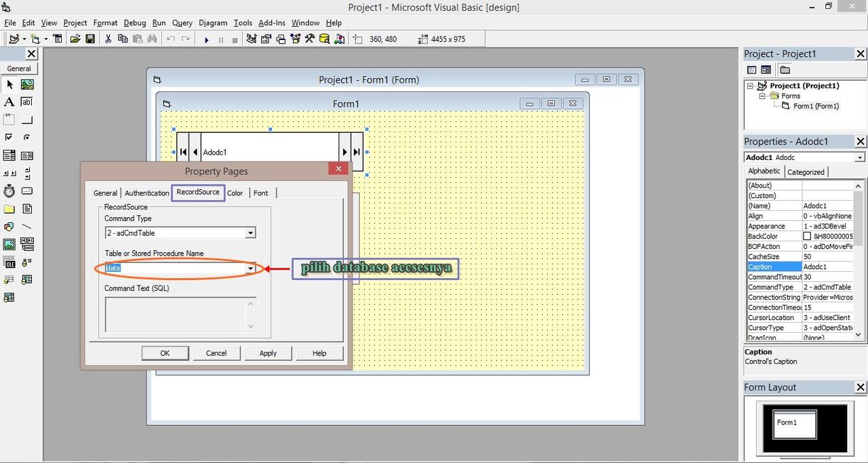Screen dimensions: 868x463
Task: Click OK in Property Pages dialog
Action: click(165, 353)
